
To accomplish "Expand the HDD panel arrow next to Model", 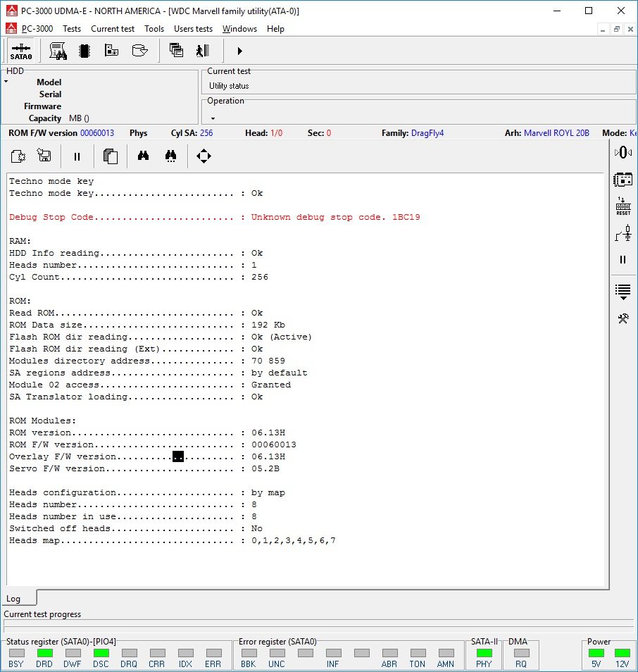I will 6,82.
